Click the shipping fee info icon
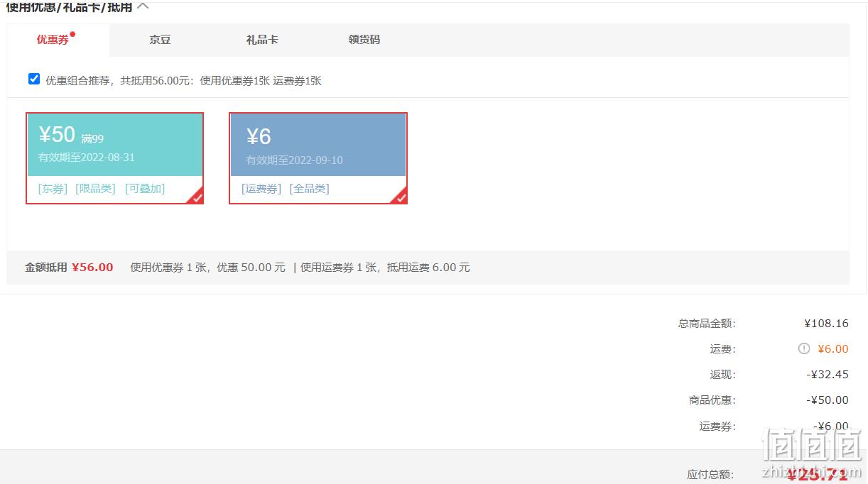Viewport: 868px width, 484px height. click(x=803, y=348)
